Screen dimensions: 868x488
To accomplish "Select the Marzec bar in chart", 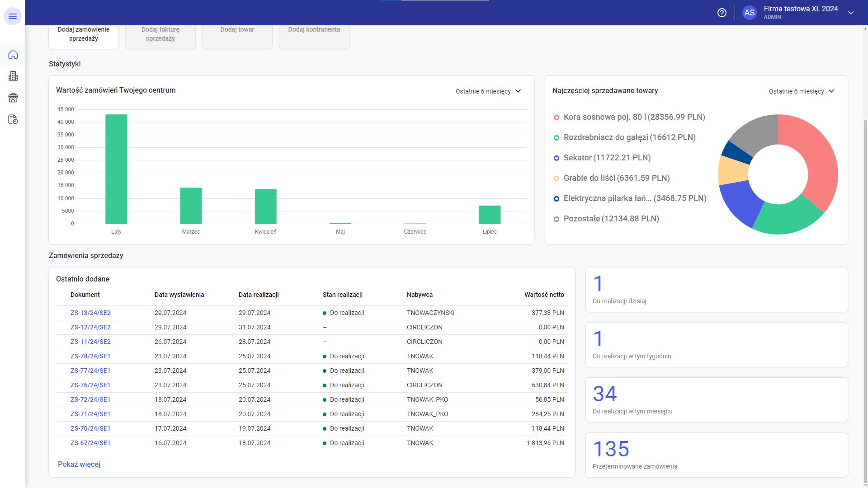I will [x=191, y=206].
